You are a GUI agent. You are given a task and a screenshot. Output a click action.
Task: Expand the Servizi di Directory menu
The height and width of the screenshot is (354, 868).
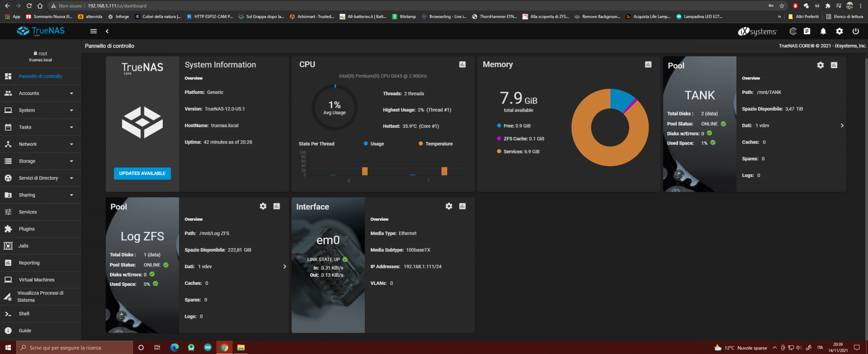pyautogui.click(x=41, y=178)
